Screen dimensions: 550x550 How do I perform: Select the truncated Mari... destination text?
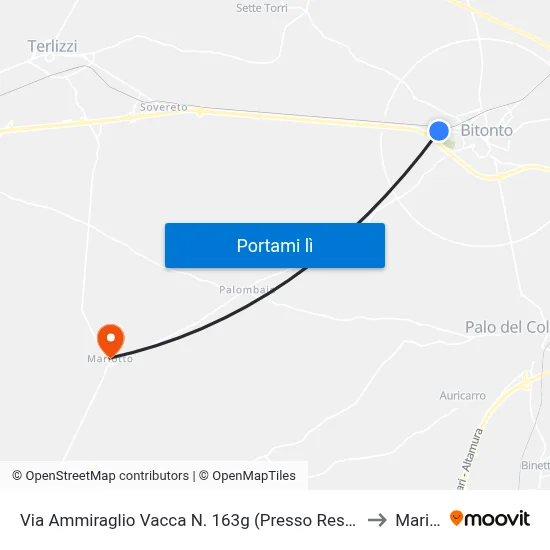417,520
